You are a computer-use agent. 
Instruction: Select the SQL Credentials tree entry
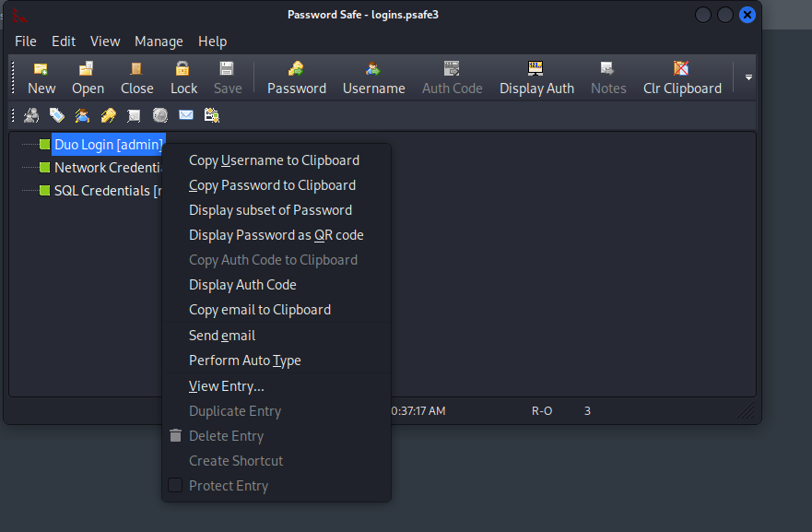[x=108, y=191]
